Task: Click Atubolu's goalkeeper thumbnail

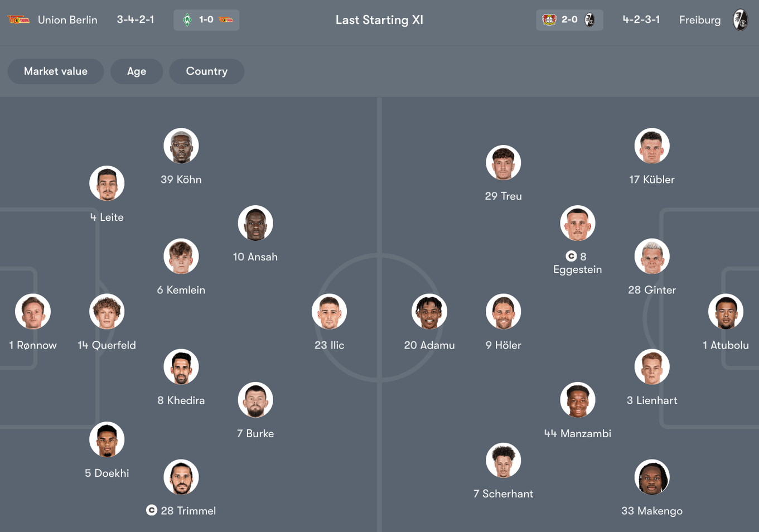Action: tap(726, 311)
